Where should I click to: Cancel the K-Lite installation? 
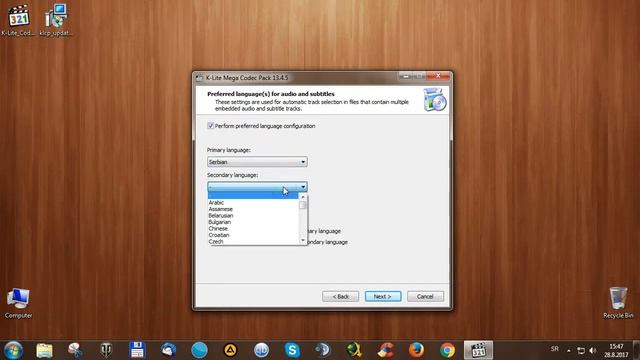coord(425,296)
